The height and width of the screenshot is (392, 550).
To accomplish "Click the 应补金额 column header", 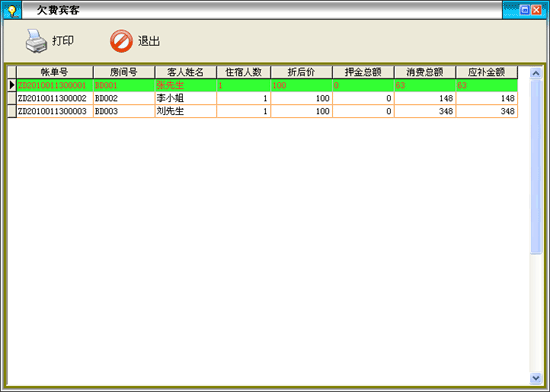I will pos(487,72).
